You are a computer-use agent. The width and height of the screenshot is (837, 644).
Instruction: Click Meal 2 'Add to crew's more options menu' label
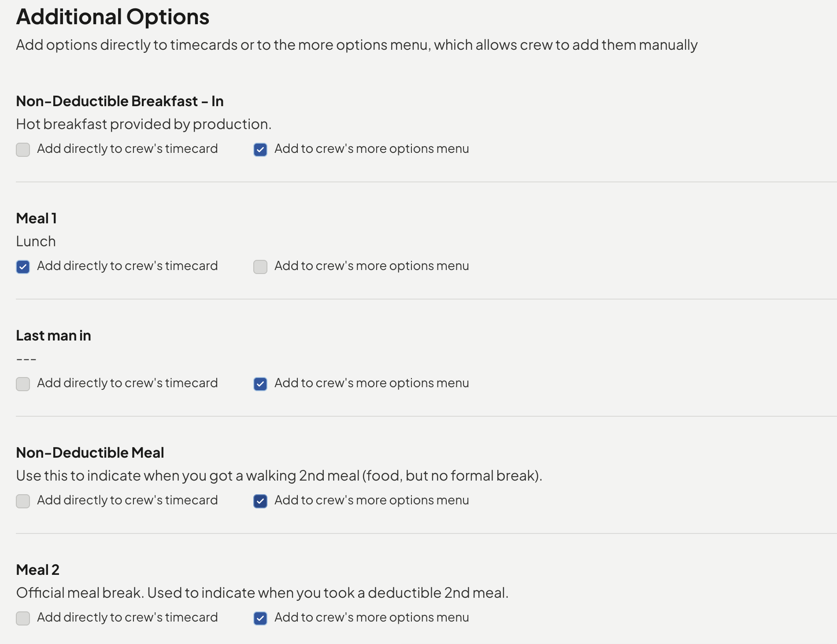[372, 618]
